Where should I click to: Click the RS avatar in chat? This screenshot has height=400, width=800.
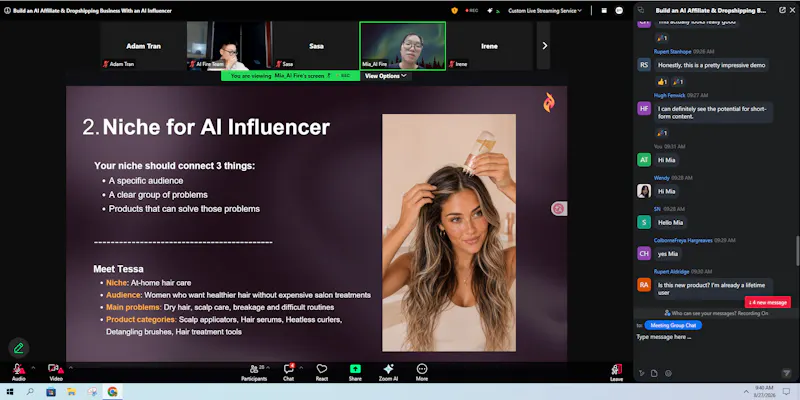point(644,65)
